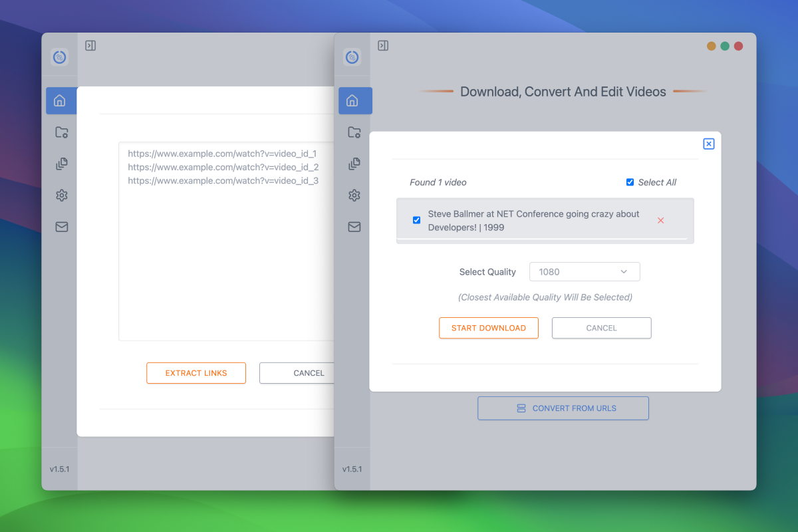Screen dimensions: 798x532
Task: Click the convert icon inside Convert From URLs button
Action: pos(521,408)
